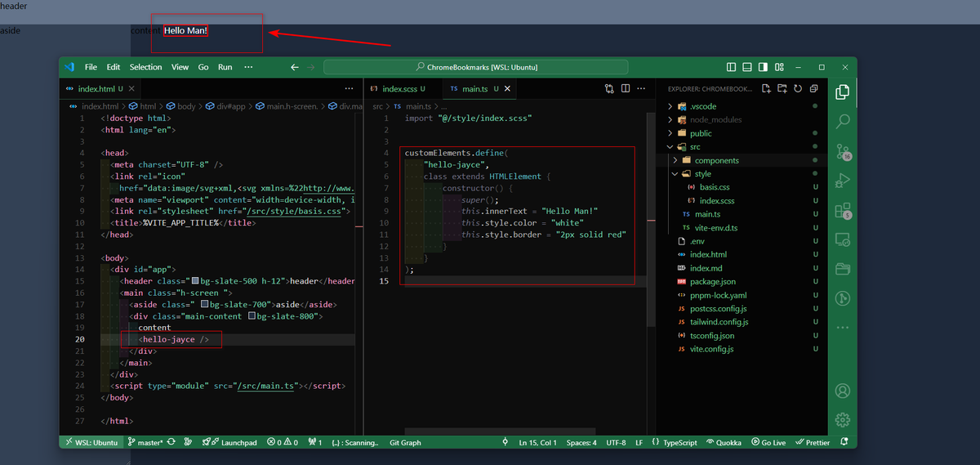
Task: Expand the components folder
Action: click(x=716, y=160)
